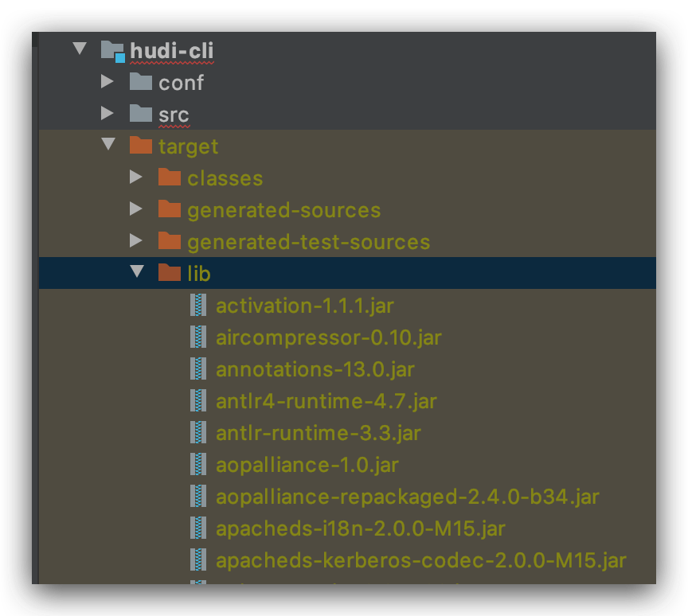Select the generated-sources label
Viewport: 688px width, 616px height.
[284, 211]
